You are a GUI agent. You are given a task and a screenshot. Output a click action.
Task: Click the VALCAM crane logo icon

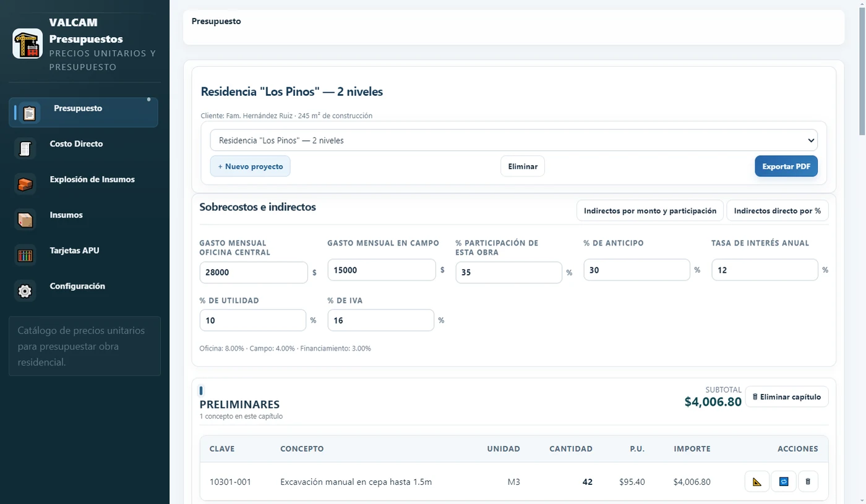[28, 44]
